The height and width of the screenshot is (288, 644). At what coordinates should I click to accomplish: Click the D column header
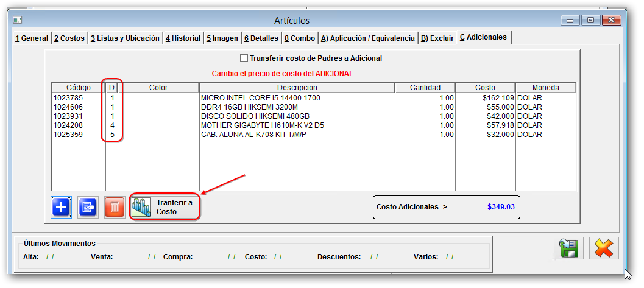(x=111, y=88)
